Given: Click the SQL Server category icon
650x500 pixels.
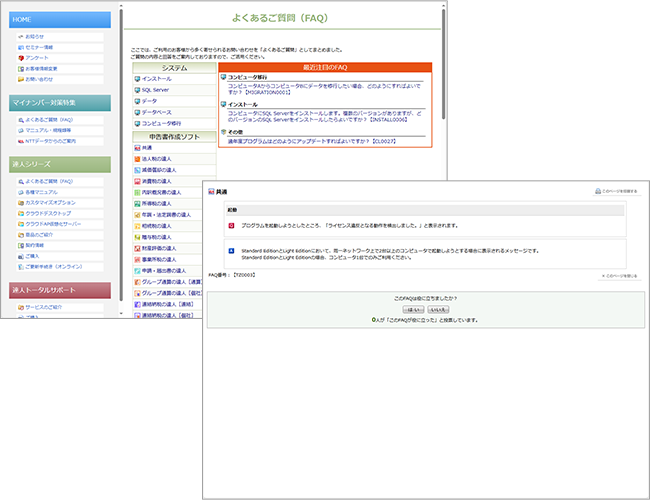Looking at the screenshot, I should pos(137,90).
